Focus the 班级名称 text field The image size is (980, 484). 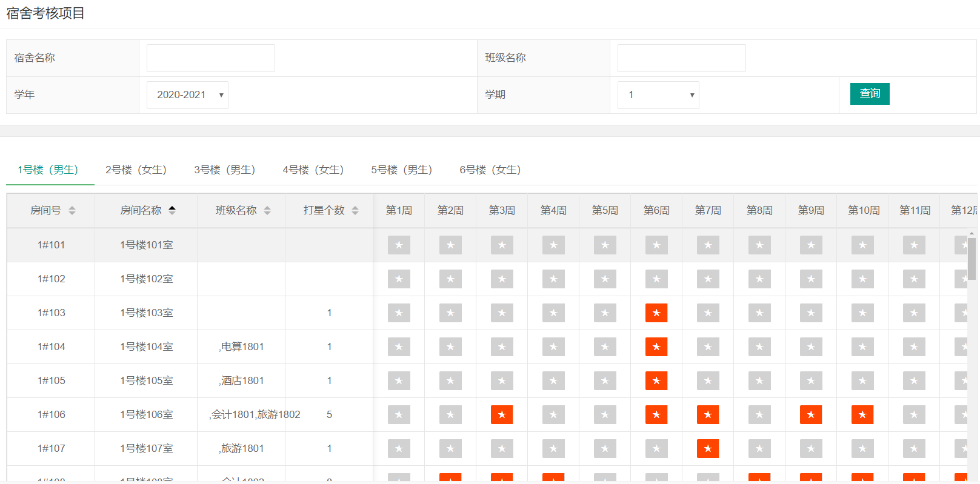(681, 58)
